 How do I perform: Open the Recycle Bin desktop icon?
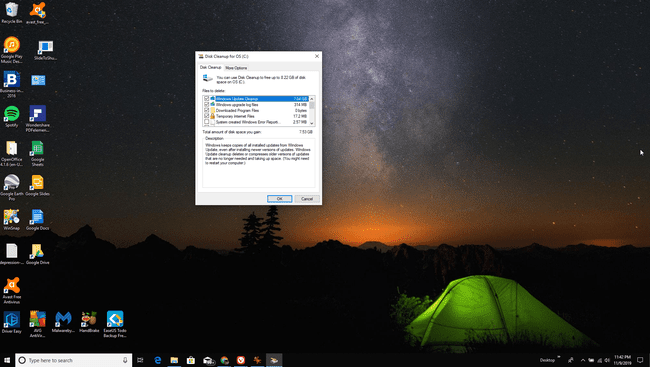(x=12, y=12)
